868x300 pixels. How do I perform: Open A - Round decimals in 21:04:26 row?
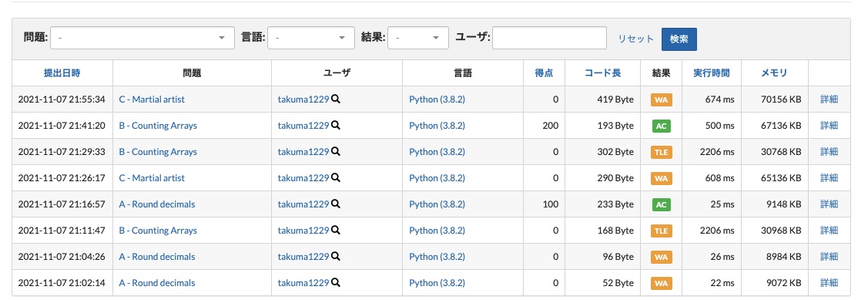pyautogui.click(x=156, y=257)
